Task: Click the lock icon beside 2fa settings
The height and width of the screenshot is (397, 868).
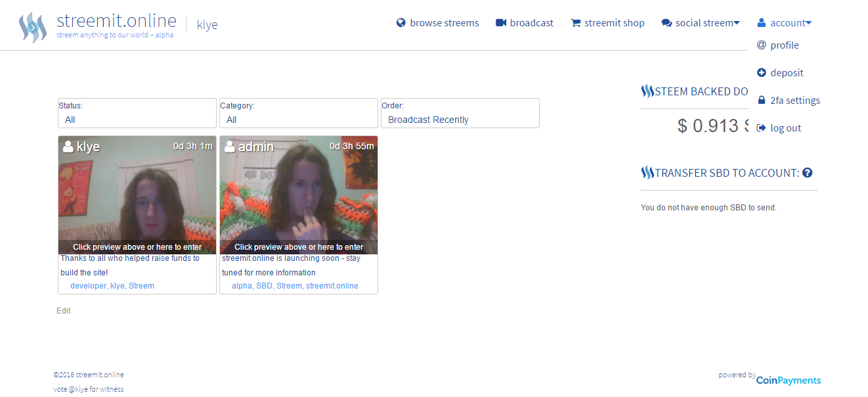Action: point(762,101)
